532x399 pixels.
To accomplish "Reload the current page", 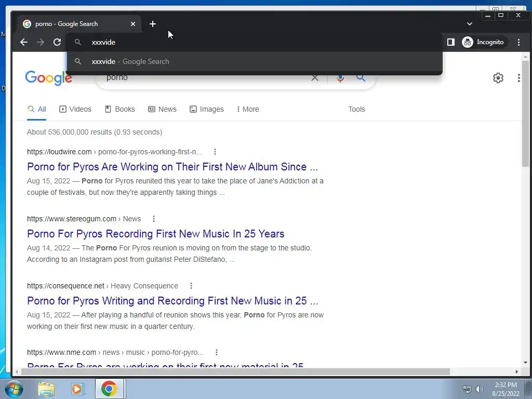I will click(57, 42).
